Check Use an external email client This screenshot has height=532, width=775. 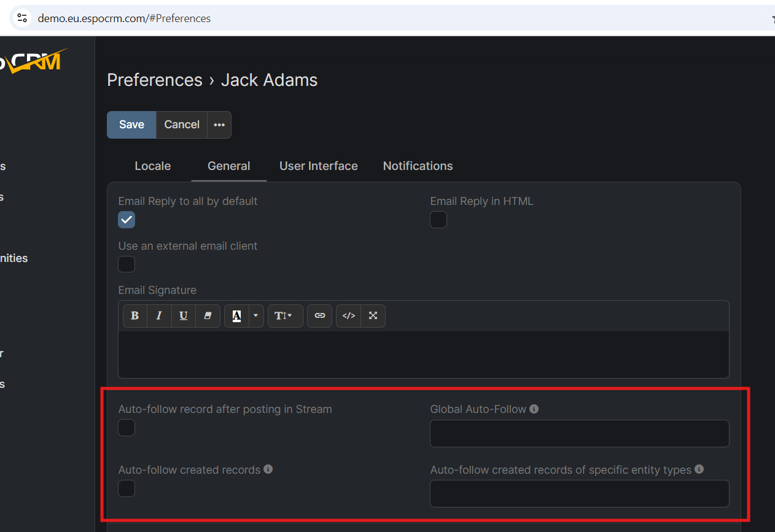127,264
